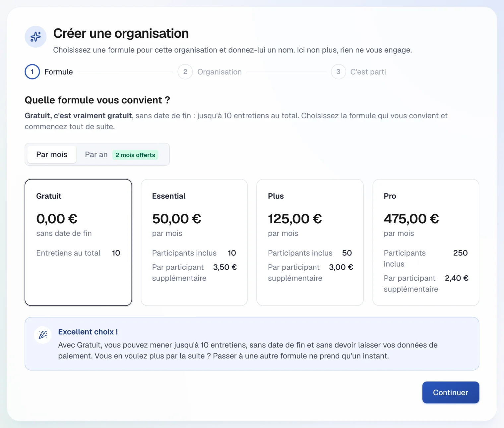This screenshot has width=504, height=428.
Task: Click the sparkle icon beside the page title
Action: click(35, 37)
